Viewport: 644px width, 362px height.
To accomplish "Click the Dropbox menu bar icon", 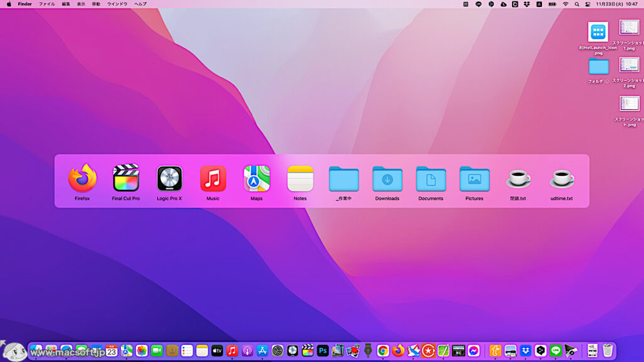I will pos(527,4).
